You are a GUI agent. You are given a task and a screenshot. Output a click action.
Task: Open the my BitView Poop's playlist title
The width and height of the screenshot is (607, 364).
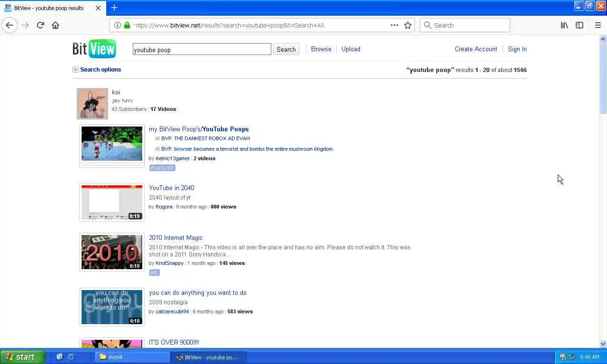[x=199, y=129]
